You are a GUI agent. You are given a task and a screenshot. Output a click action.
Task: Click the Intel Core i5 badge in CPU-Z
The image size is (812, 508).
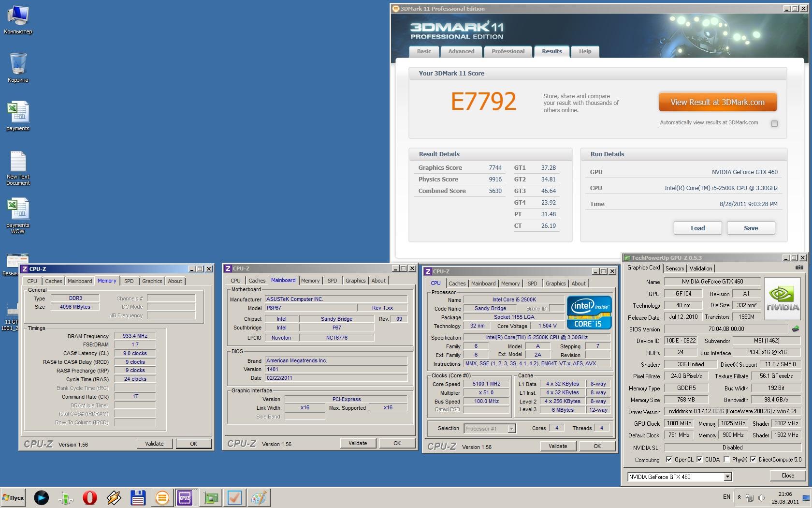click(589, 313)
